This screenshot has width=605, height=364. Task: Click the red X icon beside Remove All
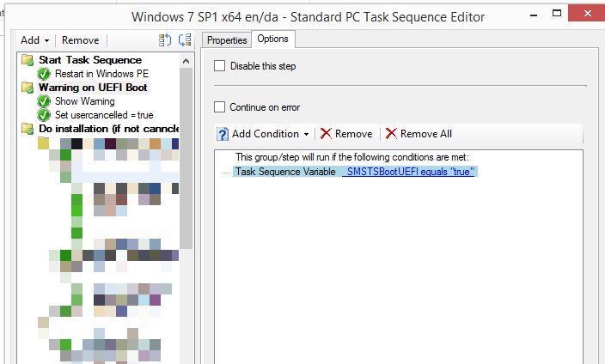[391, 133]
